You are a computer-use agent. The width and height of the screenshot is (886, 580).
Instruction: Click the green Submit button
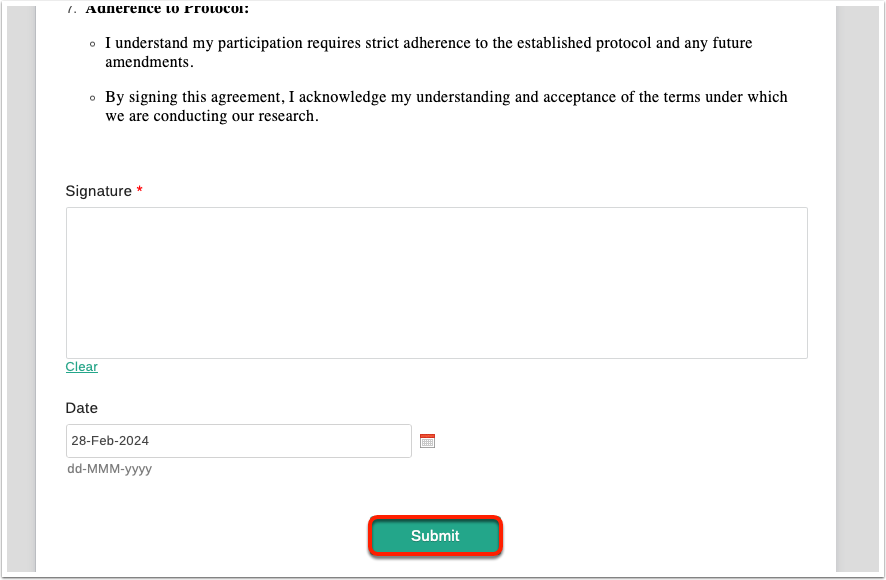(435, 535)
